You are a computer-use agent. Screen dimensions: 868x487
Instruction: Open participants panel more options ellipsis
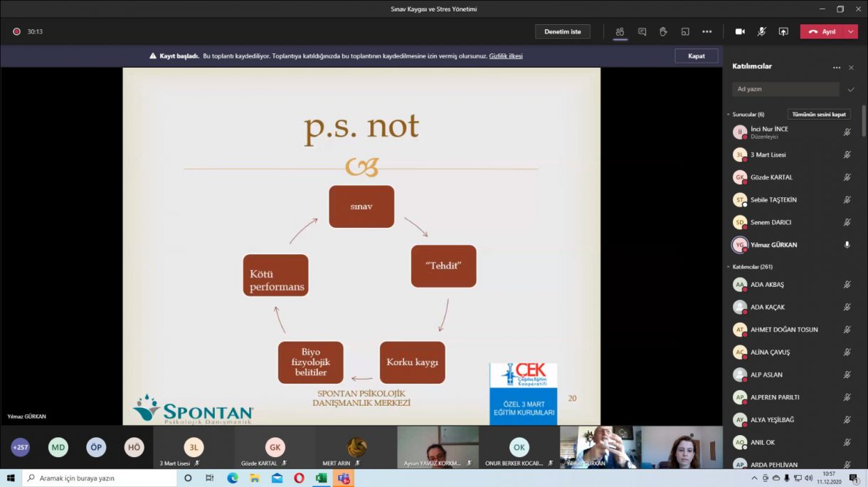coord(837,68)
